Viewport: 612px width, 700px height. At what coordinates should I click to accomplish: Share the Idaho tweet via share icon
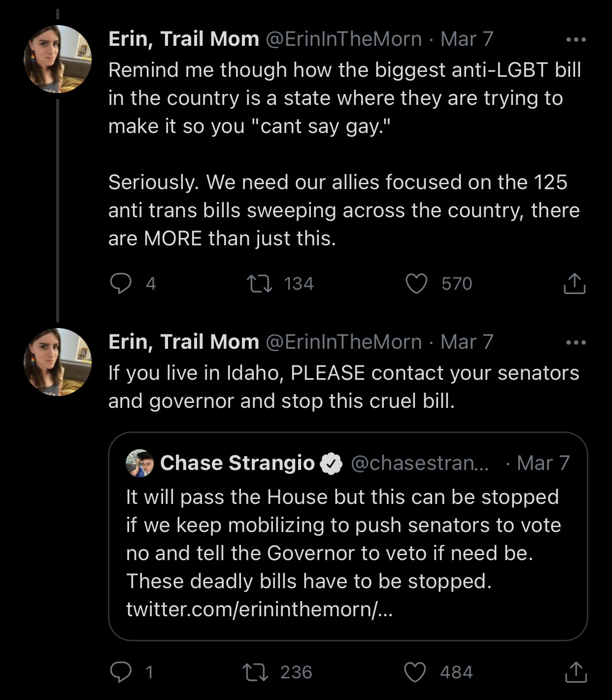tap(575, 672)
